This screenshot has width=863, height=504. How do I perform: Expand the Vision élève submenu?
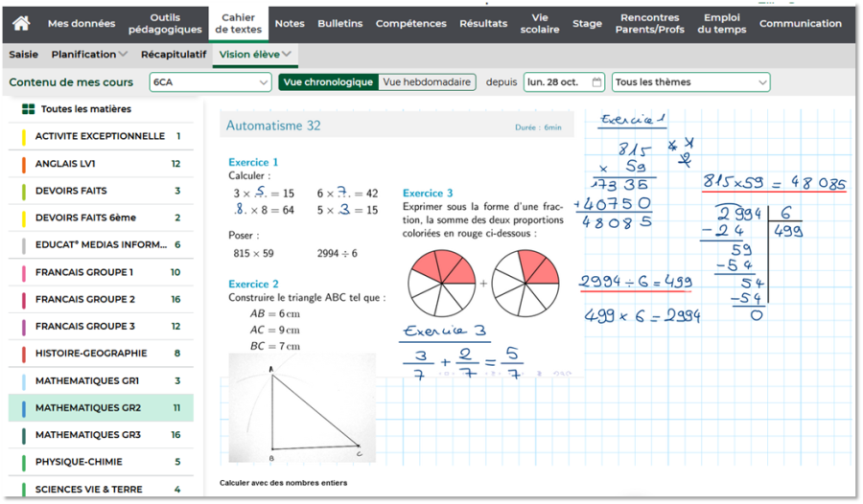pyautogui.click(x=255, y=55)
